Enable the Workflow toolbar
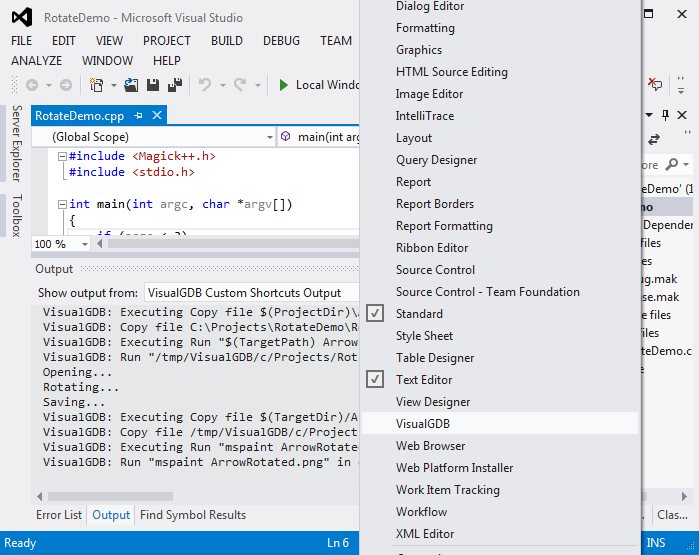Screen dimensions: 699x555 [500, 512]
